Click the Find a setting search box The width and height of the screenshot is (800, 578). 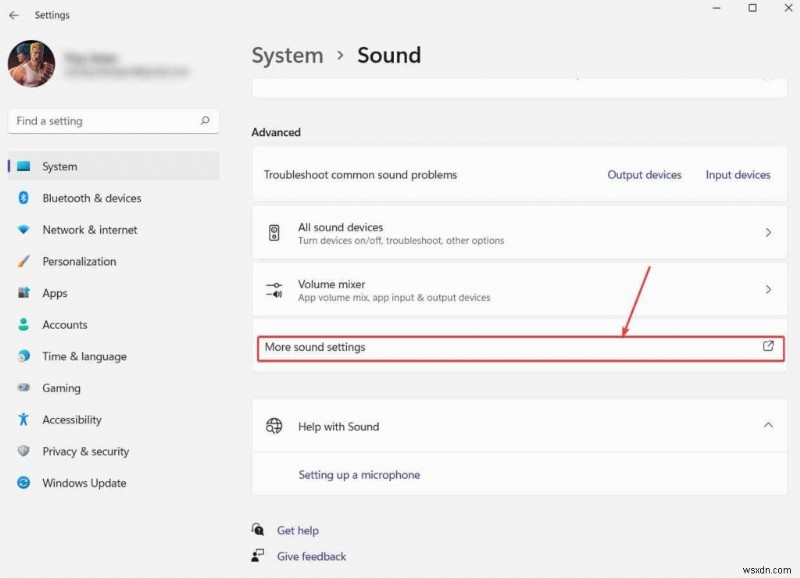pos(113,120)
